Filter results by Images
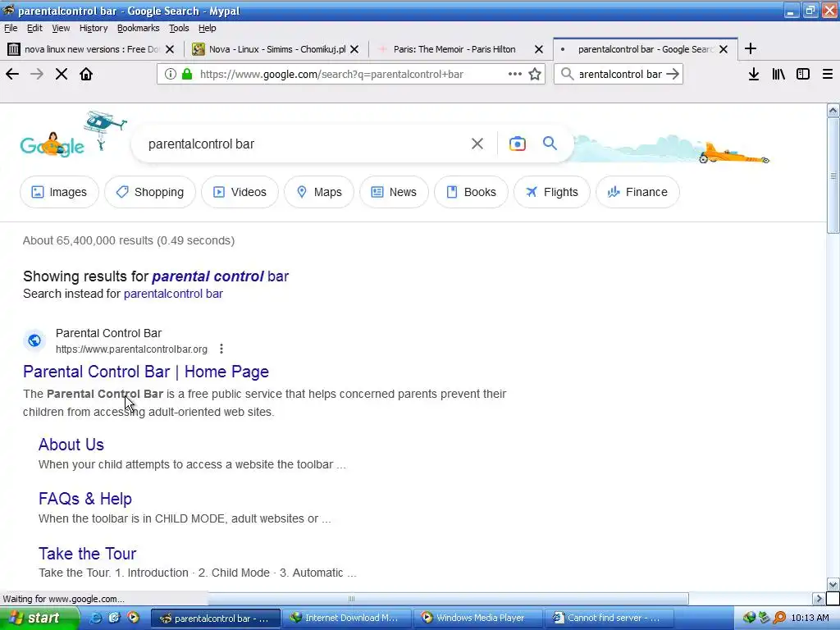This screenshot has height=630, width=840. coord(59,192)
